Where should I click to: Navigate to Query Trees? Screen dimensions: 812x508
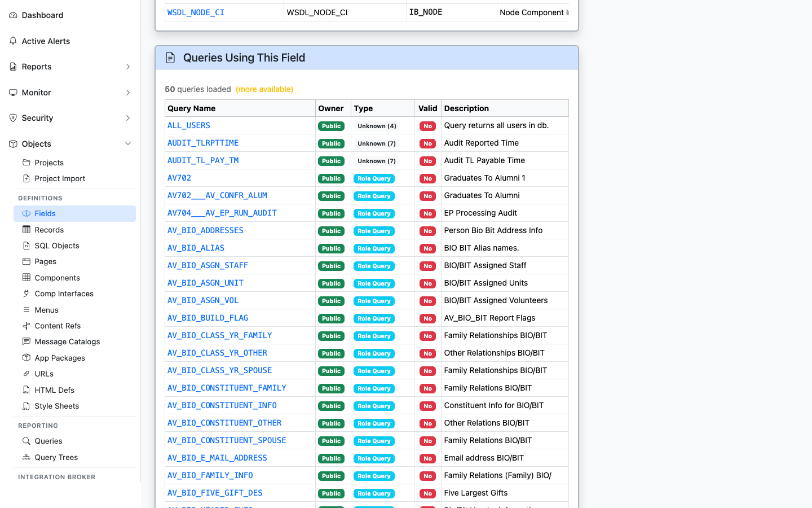74,457
